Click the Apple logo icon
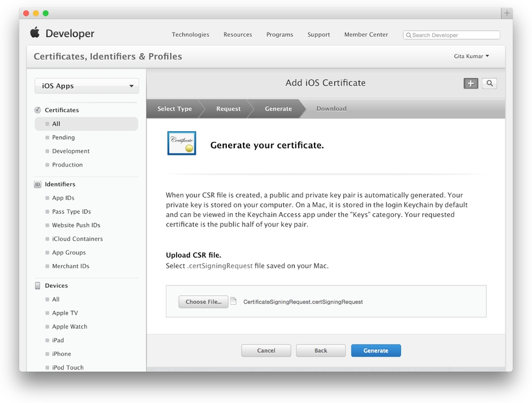Viewport: 532px width, 403px height. (x=35, y=33)
